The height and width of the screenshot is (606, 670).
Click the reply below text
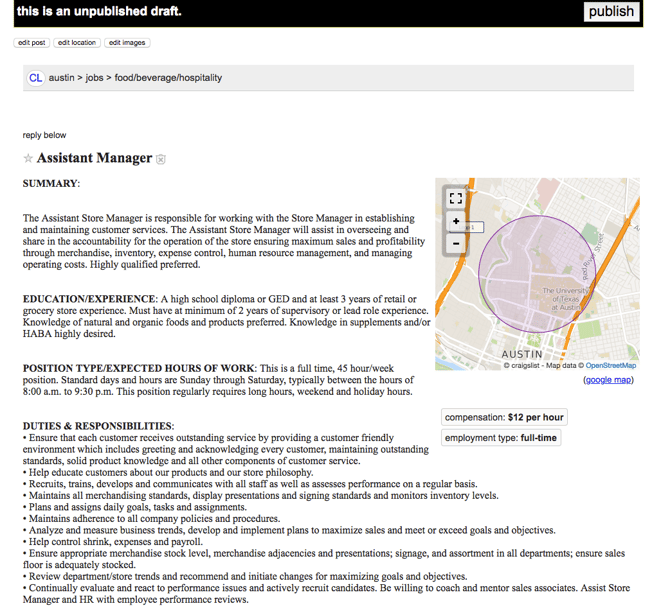(45, 135)
